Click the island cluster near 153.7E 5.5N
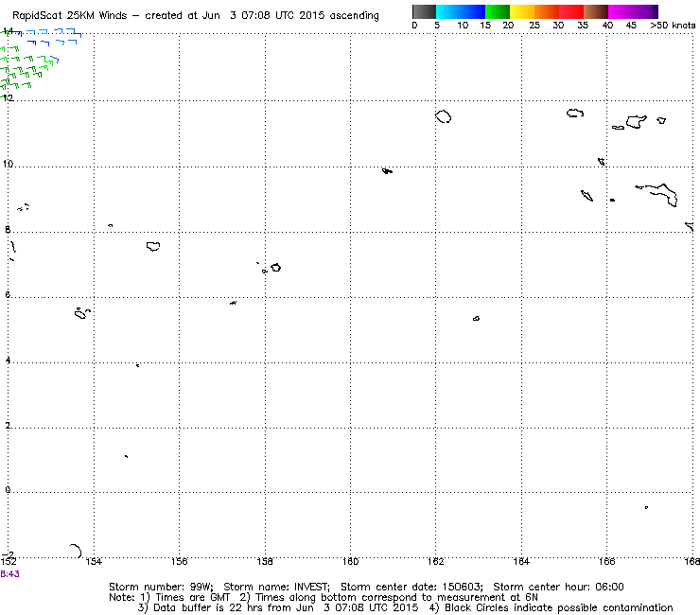This screenshot has height=615, width=700. click(x=82, y=313)
